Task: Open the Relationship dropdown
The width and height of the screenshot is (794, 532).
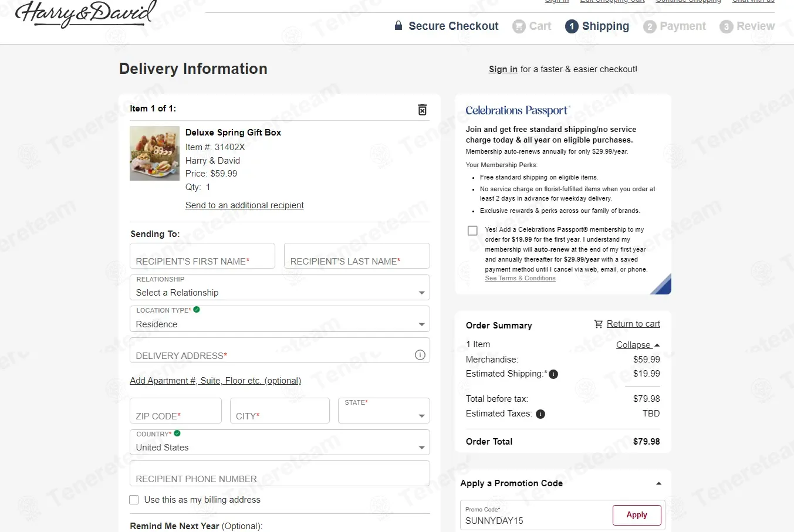Action: [280, 287]
